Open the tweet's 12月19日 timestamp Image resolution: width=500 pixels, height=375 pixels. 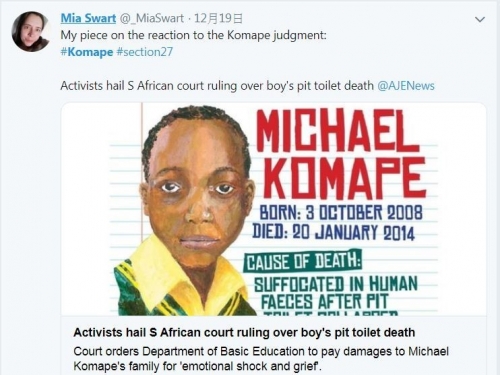coord(218,18)
